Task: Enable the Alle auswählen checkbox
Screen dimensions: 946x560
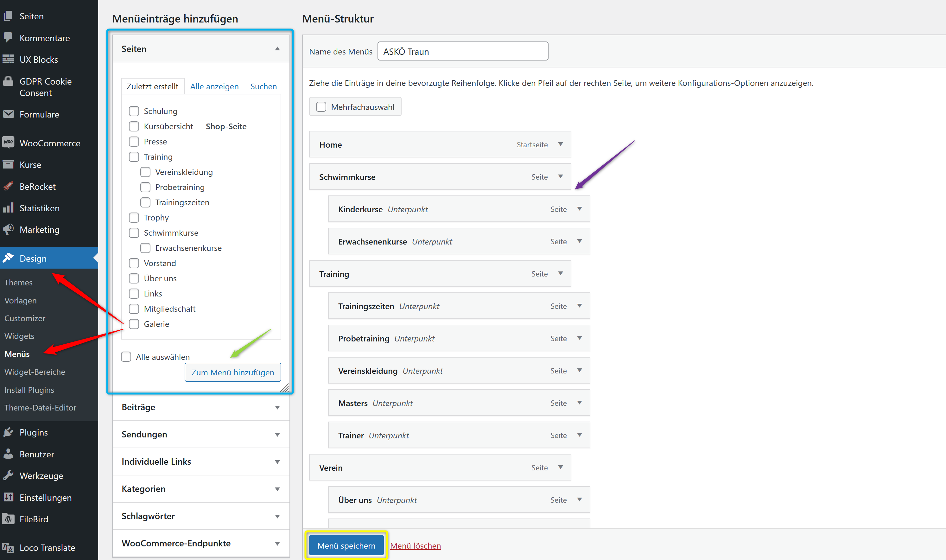Action: (126, 357)
